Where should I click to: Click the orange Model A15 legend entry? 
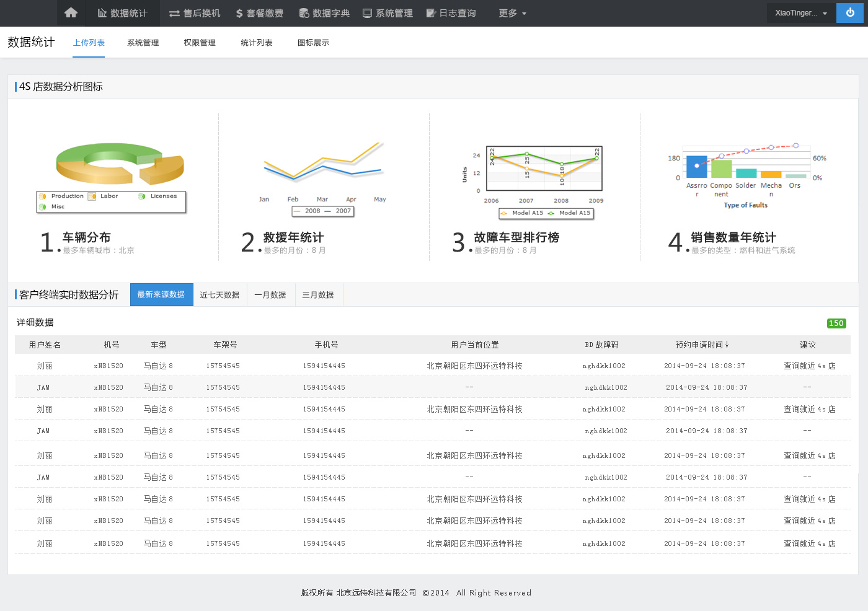tap(521, 213)
